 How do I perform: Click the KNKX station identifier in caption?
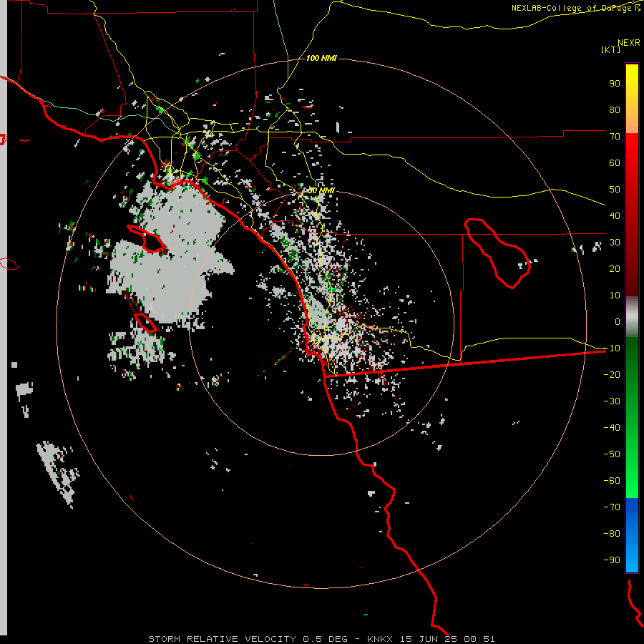[379, 639]
